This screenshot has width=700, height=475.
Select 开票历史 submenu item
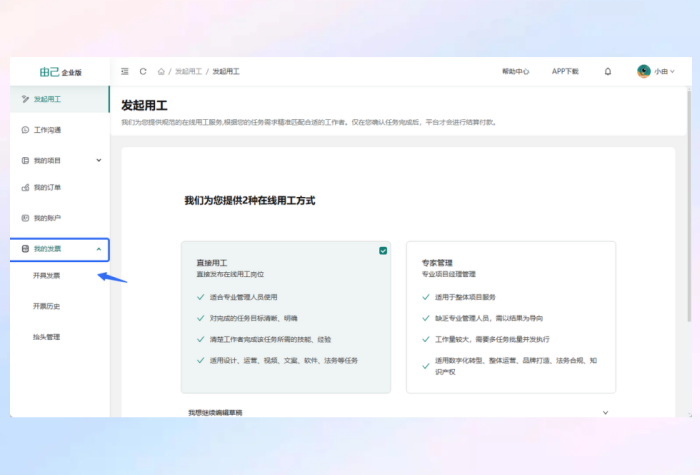(x=46, y=306)
